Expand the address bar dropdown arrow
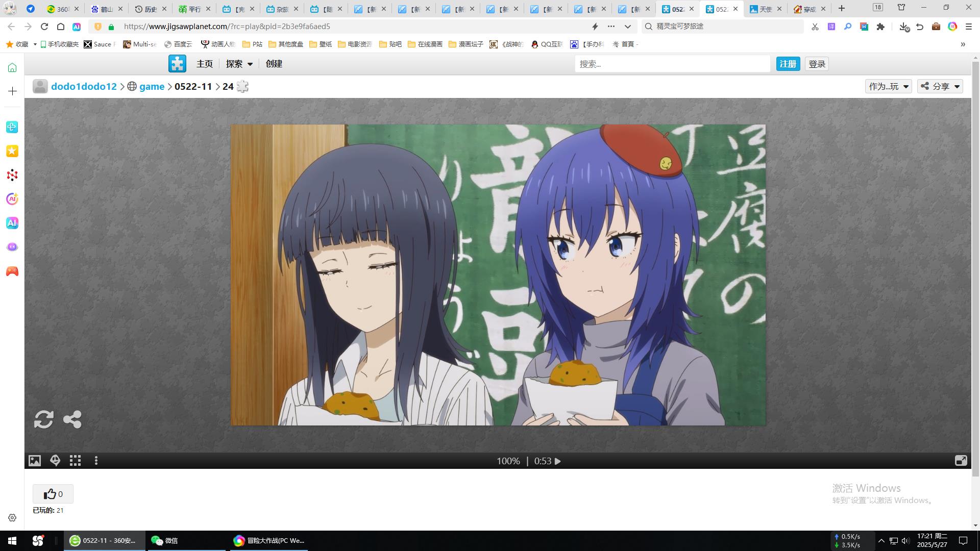The height and width of the screenshot is (551, 980). 628,27
